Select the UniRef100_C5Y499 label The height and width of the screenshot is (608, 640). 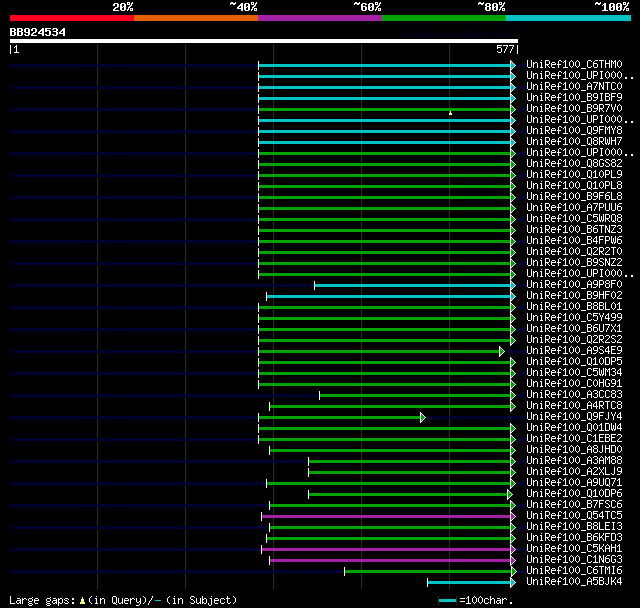coord(574,317)
